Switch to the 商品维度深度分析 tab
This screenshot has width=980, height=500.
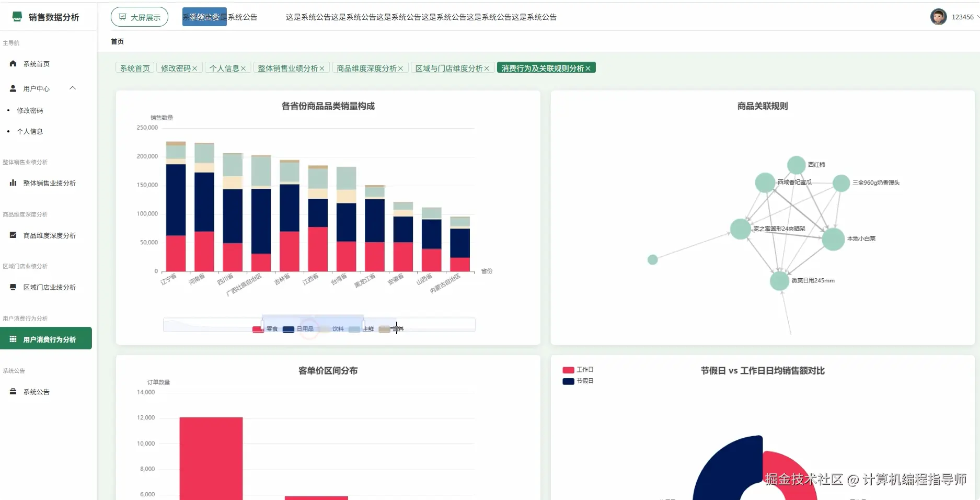(366, 67)
